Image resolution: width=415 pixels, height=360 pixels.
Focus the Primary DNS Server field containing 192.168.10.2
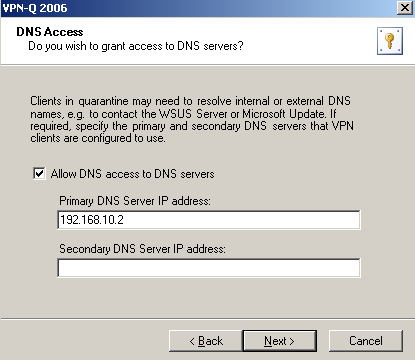209,220
